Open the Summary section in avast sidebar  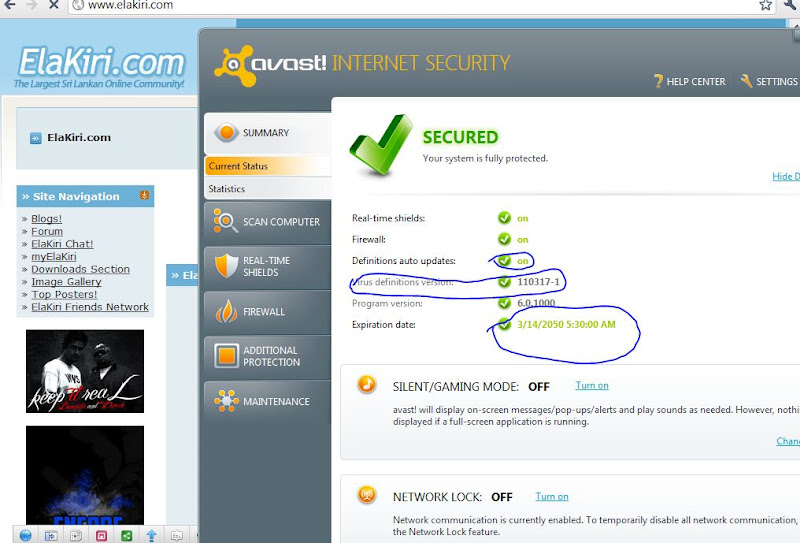pyautogui.click(x=267, y=133)
